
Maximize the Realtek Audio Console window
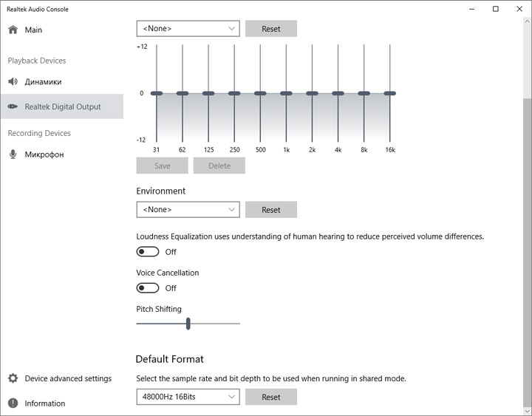(x=496, y=9)
